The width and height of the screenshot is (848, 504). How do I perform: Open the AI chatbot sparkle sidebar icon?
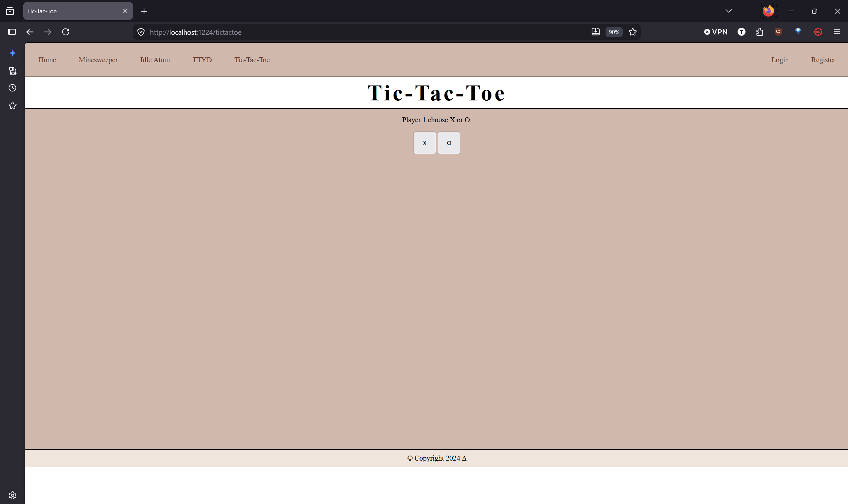pyautogui.click(x=13, y=53)
